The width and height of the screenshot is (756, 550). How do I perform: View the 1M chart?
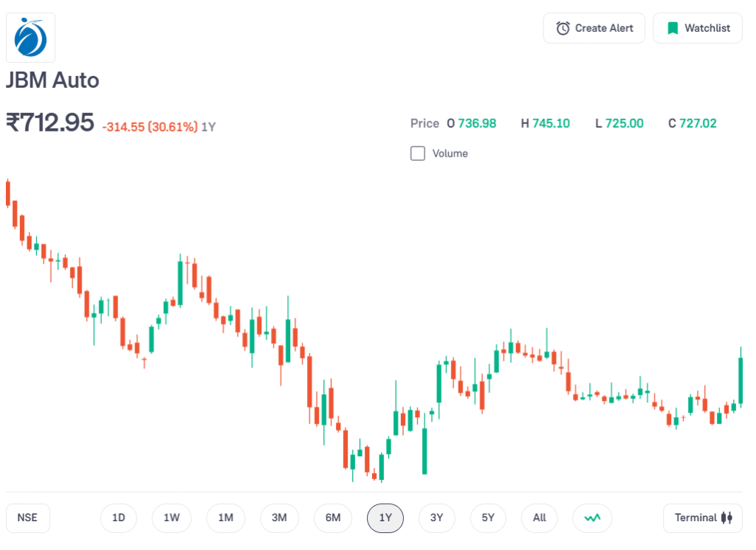(225, 518)
